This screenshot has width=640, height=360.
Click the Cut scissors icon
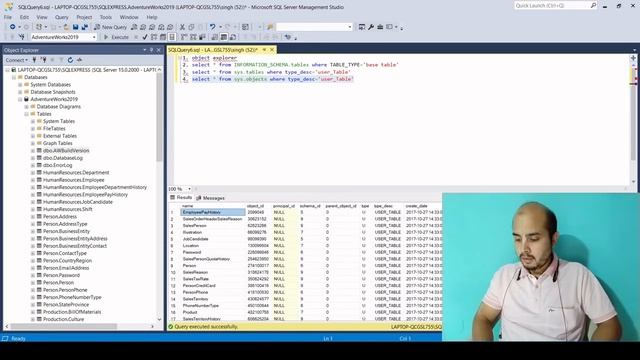pyautogui.click(x=182, y=27)
